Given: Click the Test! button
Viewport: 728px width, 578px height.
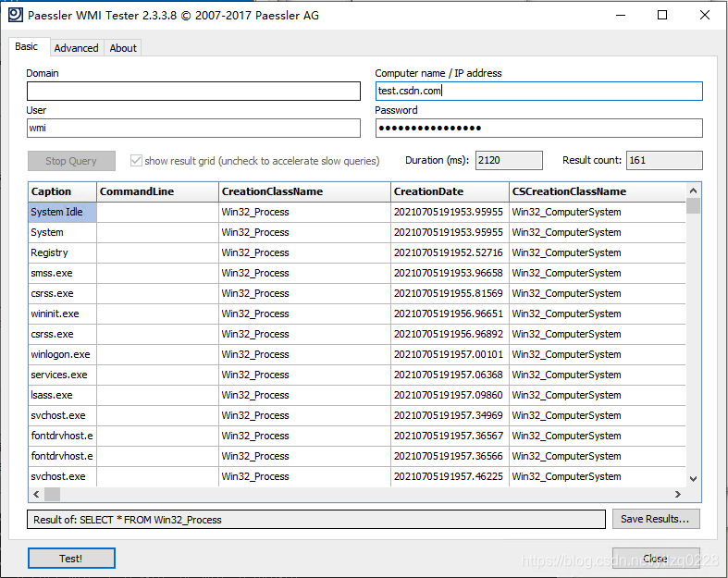Looking at the screenshot, I should pyautogui.click(x=71, y=558).
